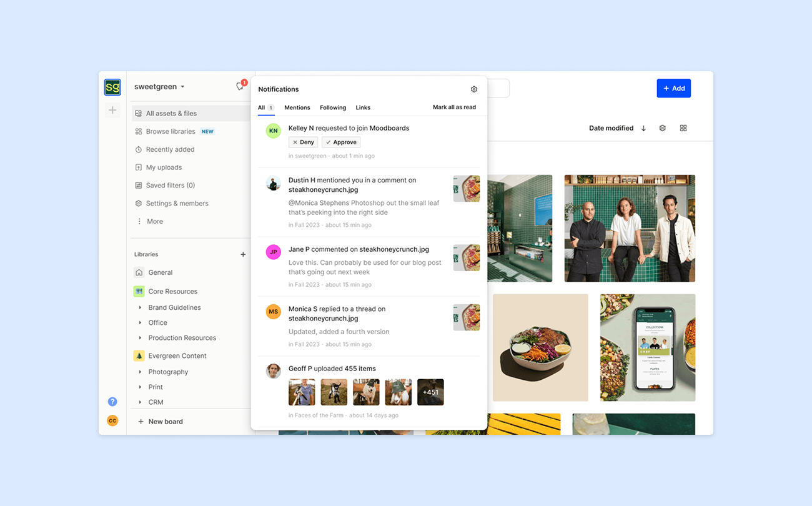The height and width of the screenshot is (506, 812).
Task: Click the blue help question mark icon
Action: 112,402
